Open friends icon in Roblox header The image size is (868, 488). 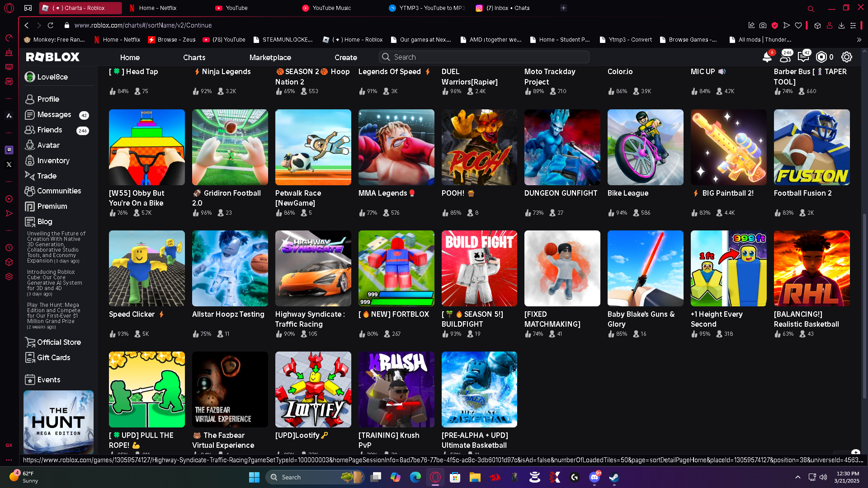coord(786,57)
